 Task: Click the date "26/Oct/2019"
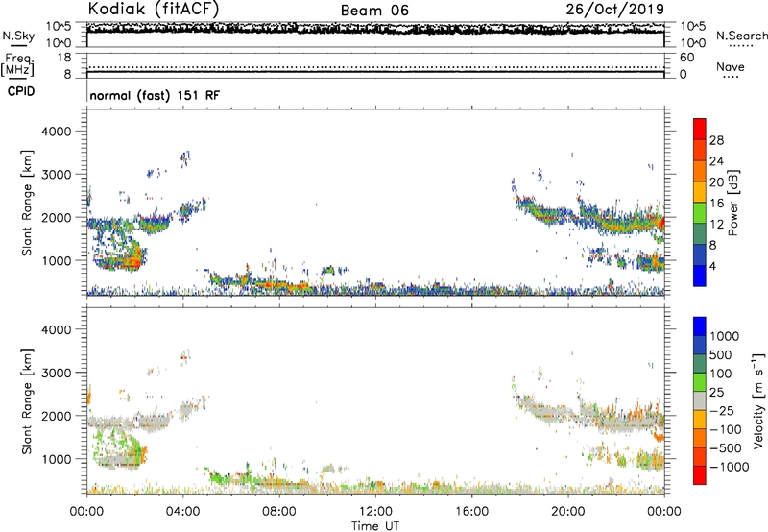[615, 10]
